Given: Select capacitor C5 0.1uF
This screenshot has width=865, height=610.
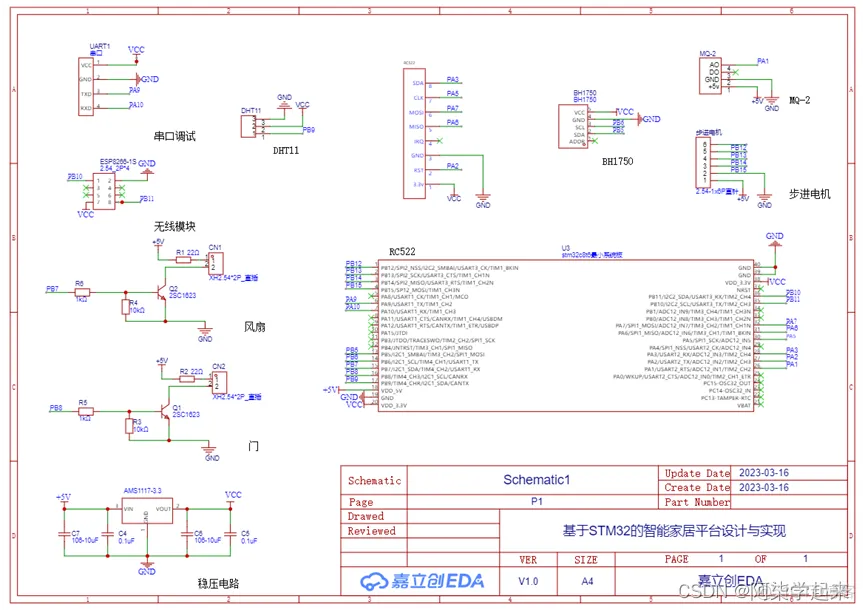Looking at the screenshot, I should pos(231,533).
